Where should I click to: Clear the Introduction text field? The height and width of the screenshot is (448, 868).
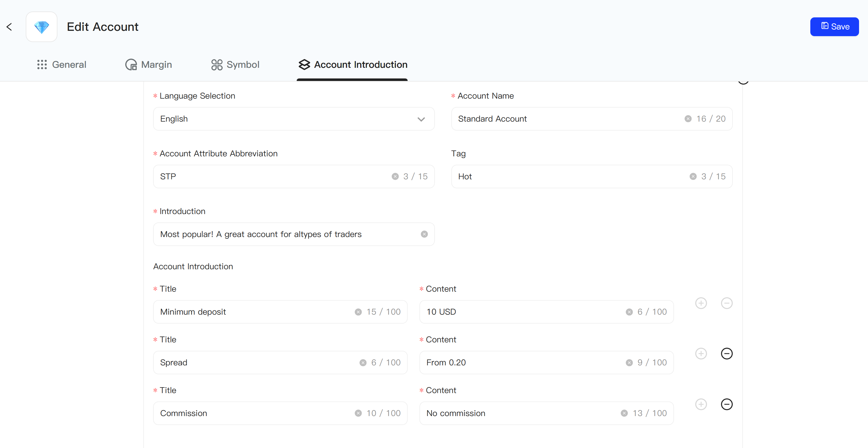424,234
